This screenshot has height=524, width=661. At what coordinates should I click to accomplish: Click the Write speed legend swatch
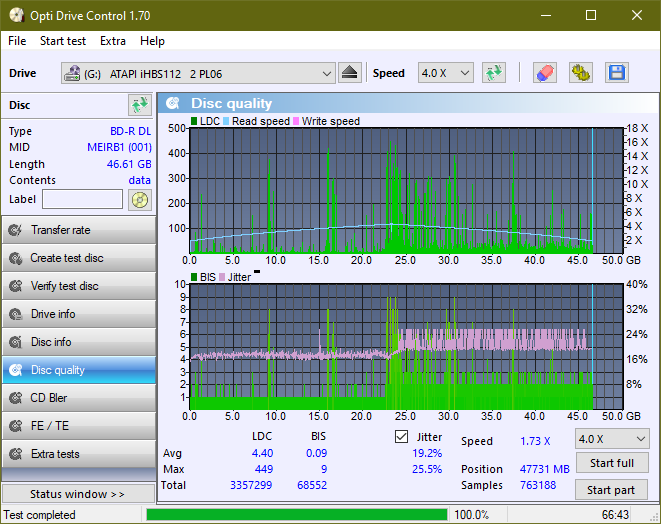coord(296,121)
